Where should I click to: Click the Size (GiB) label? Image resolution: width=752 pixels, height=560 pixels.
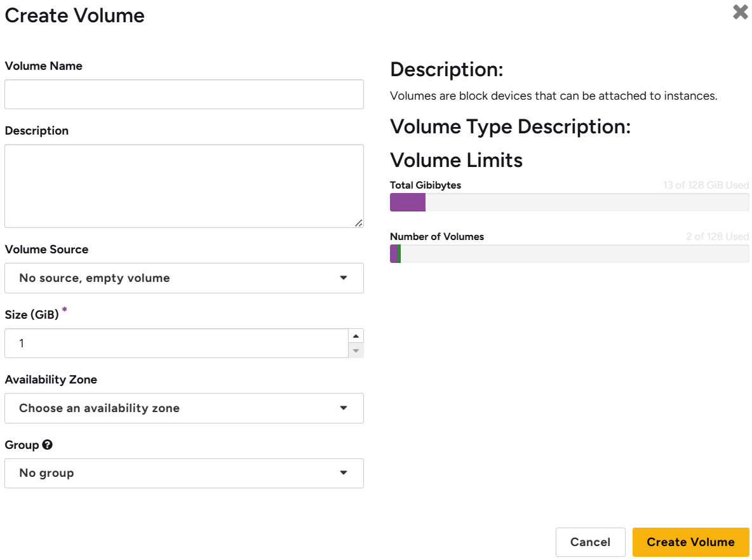pos(32,315)
